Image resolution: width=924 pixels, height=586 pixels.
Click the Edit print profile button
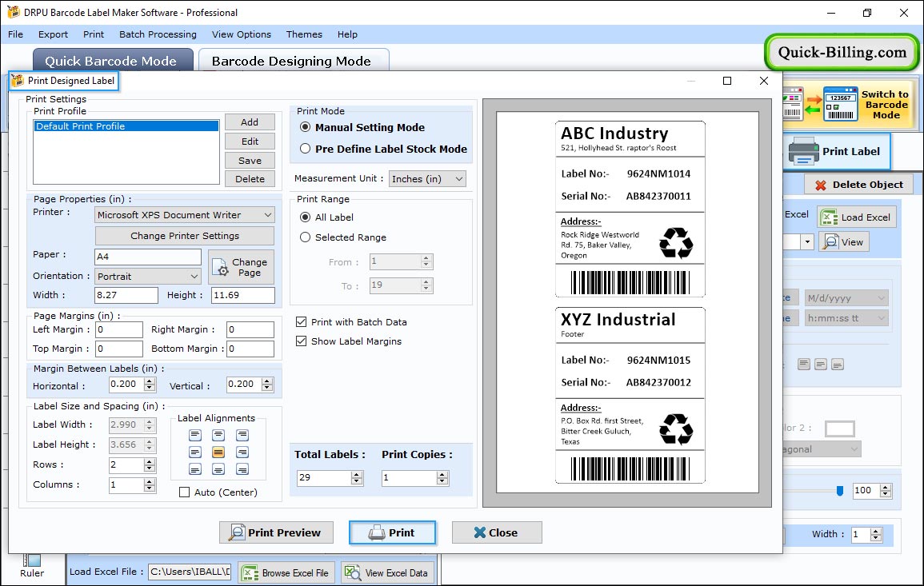click(x=250, y=142)
